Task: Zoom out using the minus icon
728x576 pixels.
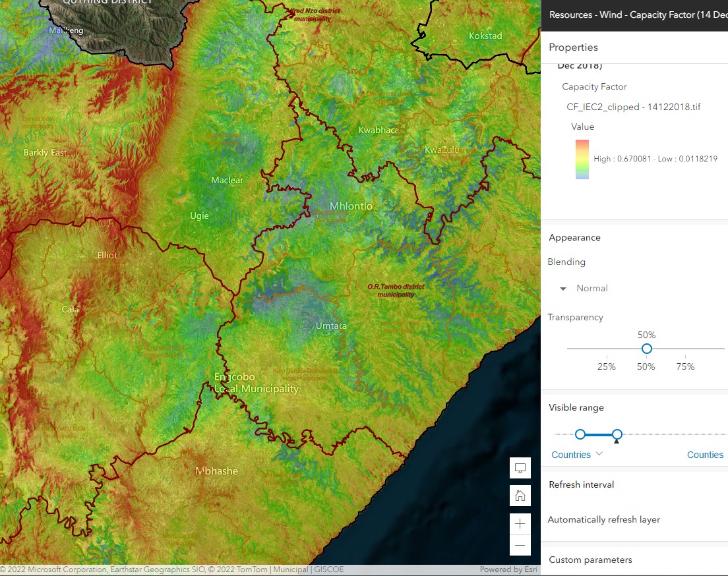Action: pos(520,545)
